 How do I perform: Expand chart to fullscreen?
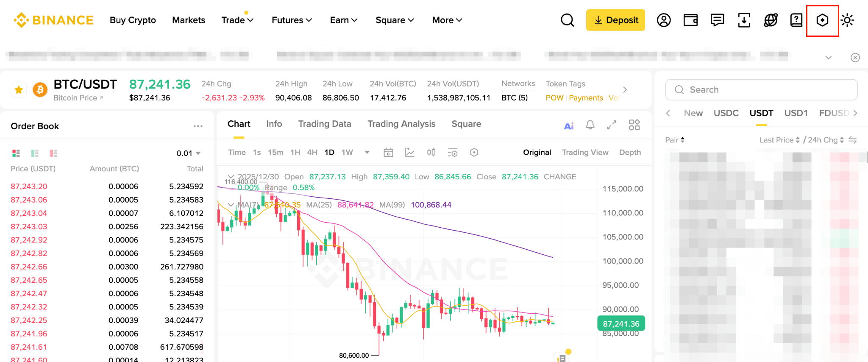tap(612, 125)
